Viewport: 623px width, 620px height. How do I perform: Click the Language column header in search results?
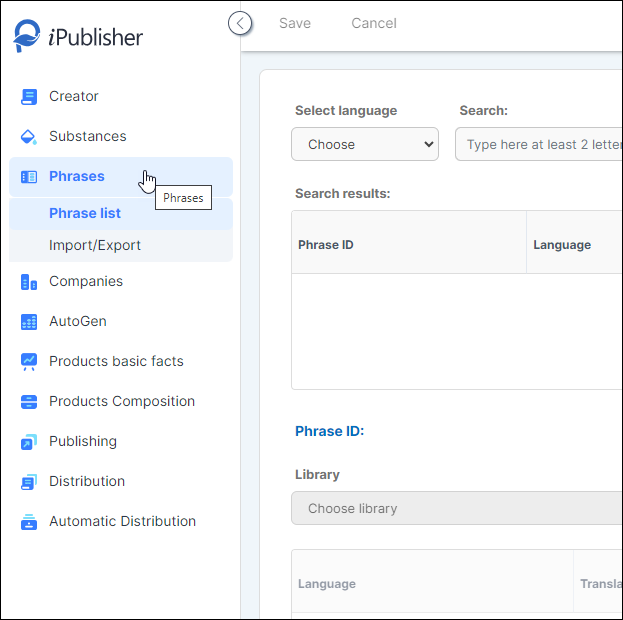575,242
